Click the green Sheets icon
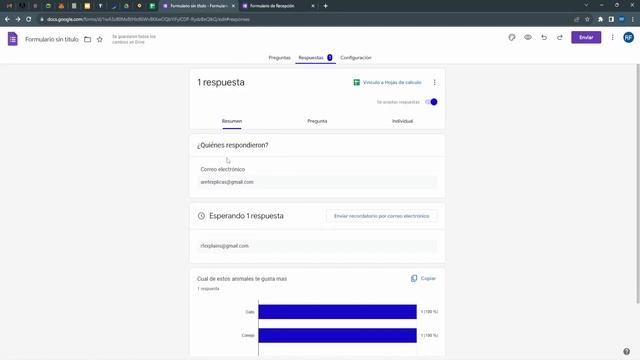This screenshot has height=360, width=640. [356, 82]
